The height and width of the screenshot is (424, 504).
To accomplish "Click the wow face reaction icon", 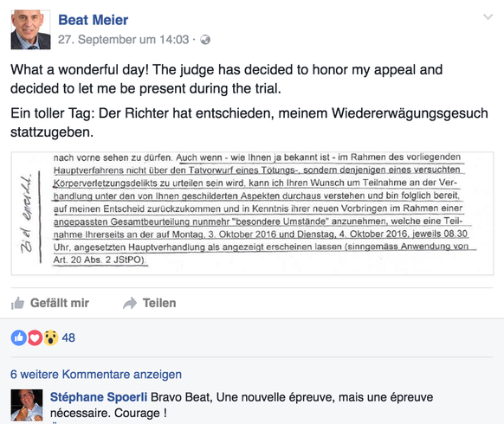I will pos(51,337).
